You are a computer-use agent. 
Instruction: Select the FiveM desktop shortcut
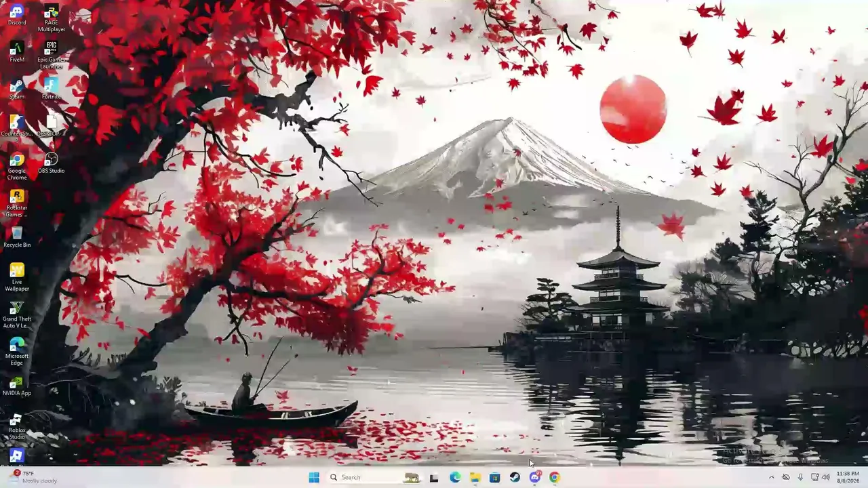(17, 52)
